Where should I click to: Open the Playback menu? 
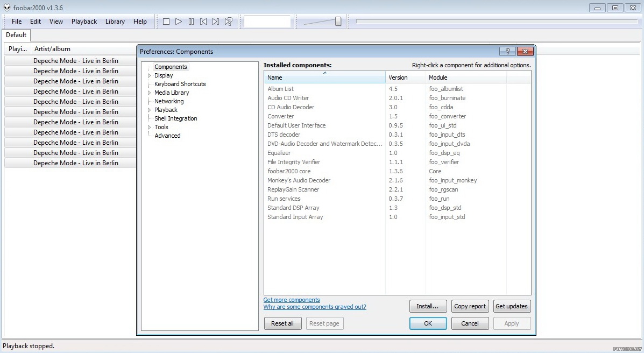tap(84, 22)
